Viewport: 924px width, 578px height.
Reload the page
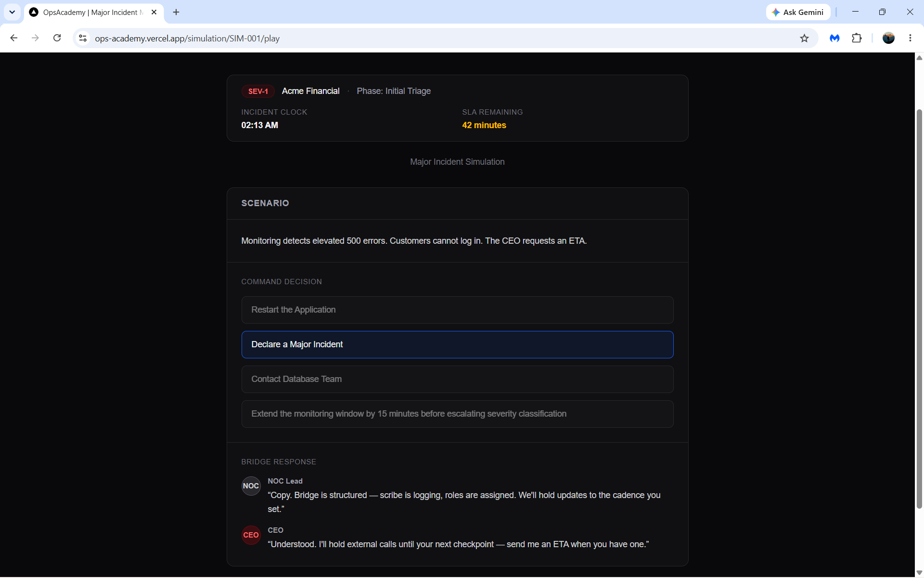point(57,38)
